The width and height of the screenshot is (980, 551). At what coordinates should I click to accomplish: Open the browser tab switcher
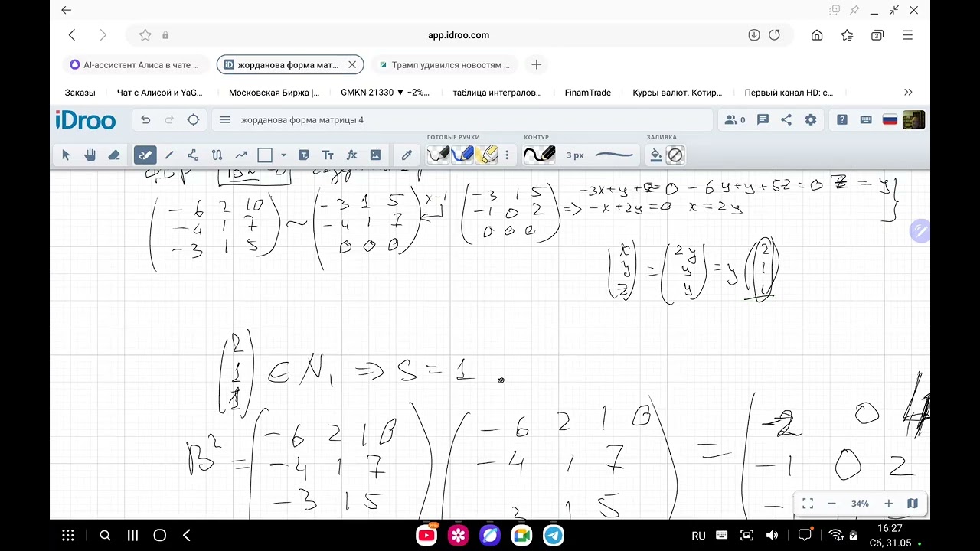click(877, 35)
